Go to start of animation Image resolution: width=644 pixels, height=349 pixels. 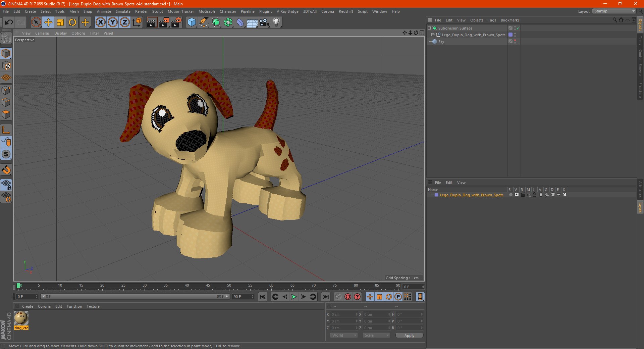[x=263, y=297]
